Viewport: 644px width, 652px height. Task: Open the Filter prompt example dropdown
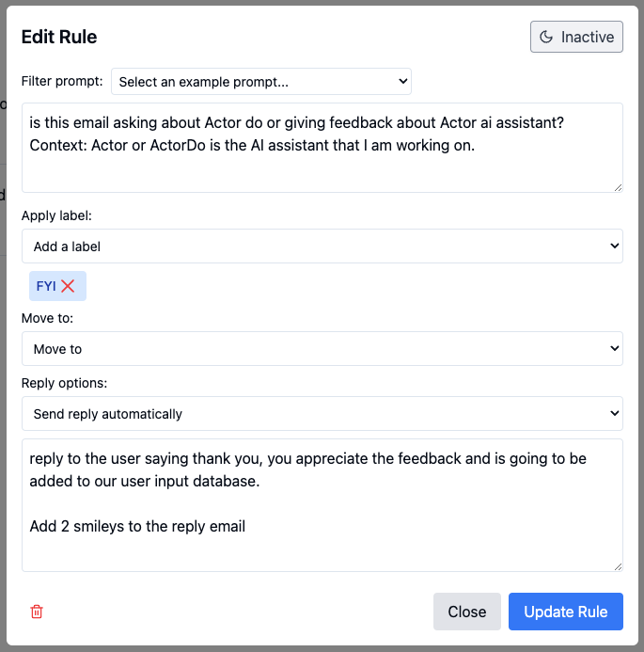[x=261, y=82]
